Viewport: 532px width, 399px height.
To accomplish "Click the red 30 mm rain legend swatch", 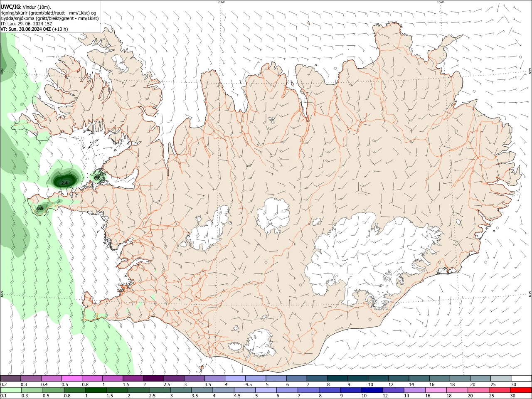I will [520, 390].
